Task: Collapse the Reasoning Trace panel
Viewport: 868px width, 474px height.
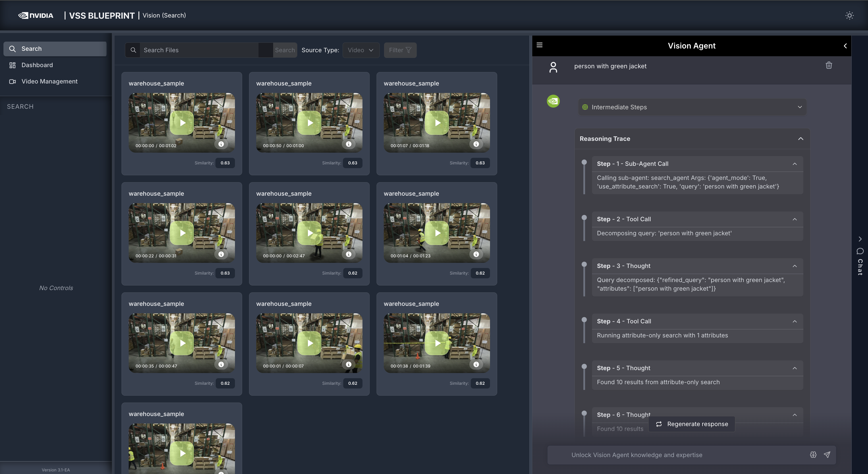Action: click(x=801, y=139)
